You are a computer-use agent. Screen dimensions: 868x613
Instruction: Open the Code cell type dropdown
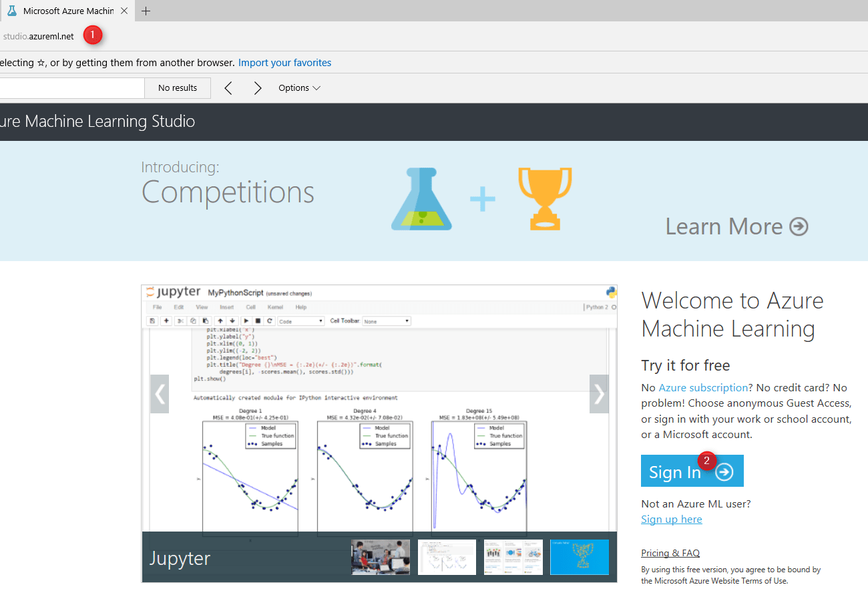300,320
